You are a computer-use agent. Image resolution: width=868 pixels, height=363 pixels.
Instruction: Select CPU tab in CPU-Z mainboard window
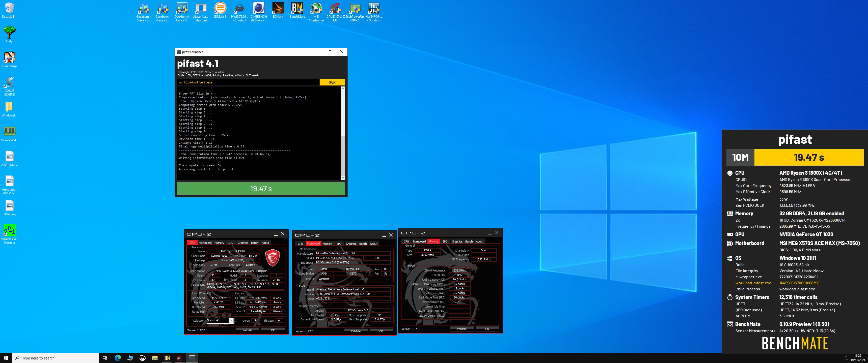click(x=300, y=244)
